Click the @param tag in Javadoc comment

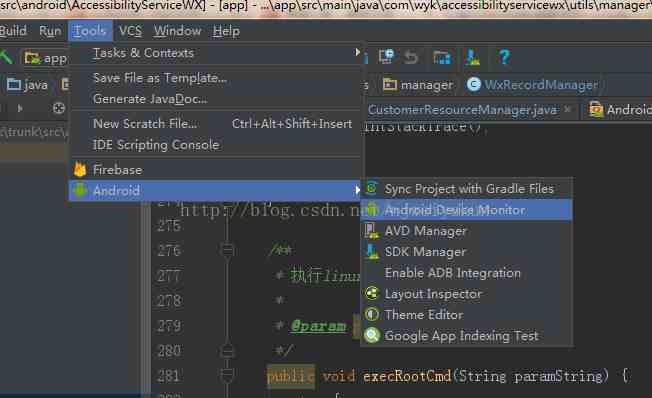click(319, 326)
